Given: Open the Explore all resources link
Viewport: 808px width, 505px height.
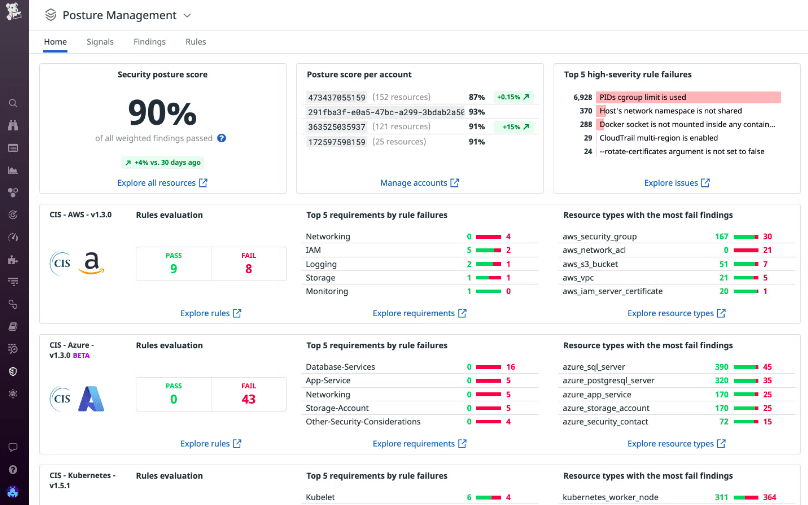Looking at the screenshot, I should 162,183.
